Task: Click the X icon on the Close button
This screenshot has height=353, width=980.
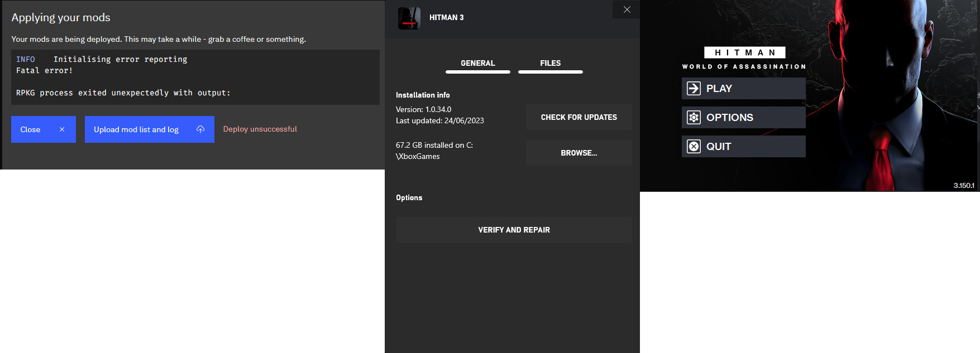Action: [x=62, y=129]
